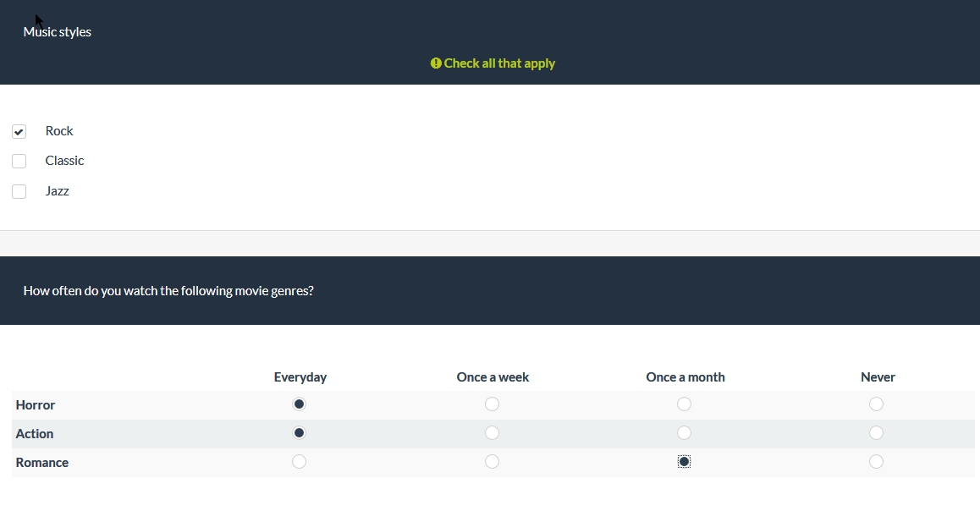Set Action to Once a month

tap(684, 433)
